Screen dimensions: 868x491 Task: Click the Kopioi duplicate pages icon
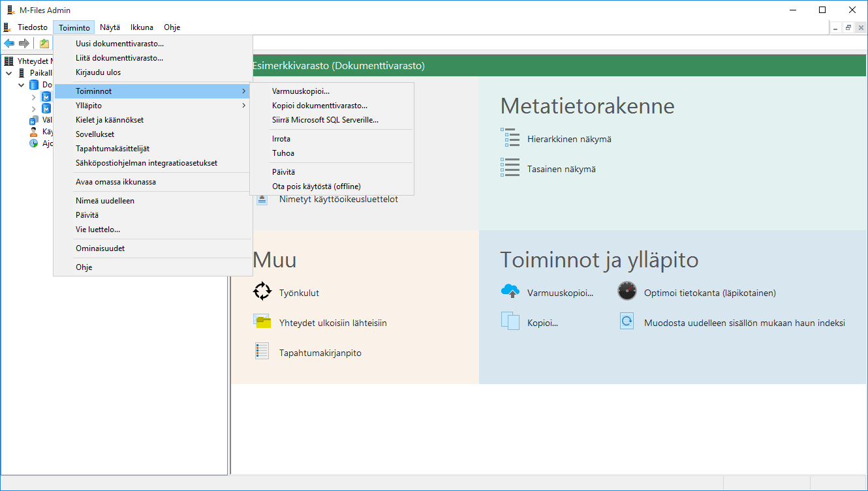510,321
